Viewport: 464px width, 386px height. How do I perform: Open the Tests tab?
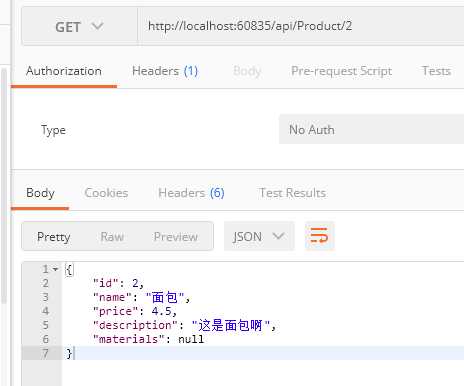436,71
